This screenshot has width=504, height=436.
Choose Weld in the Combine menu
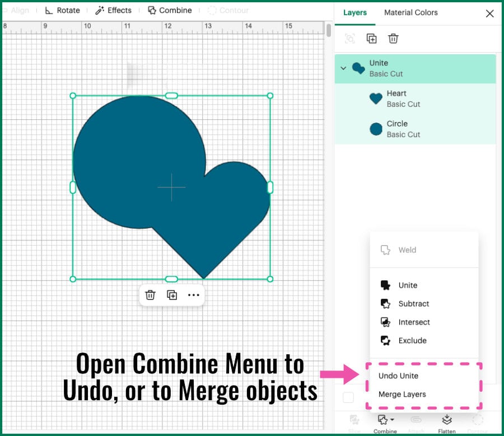424,250
